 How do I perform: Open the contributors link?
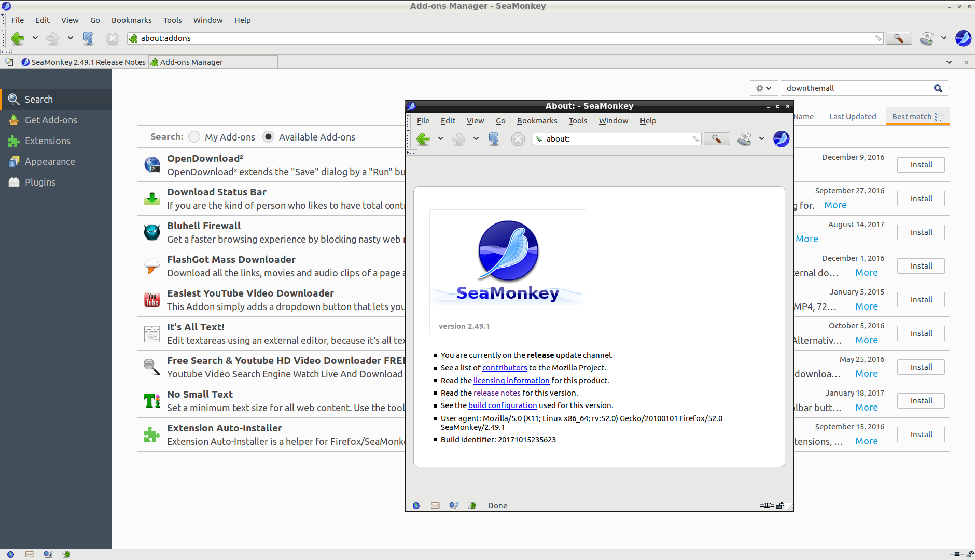coord(505,368)
